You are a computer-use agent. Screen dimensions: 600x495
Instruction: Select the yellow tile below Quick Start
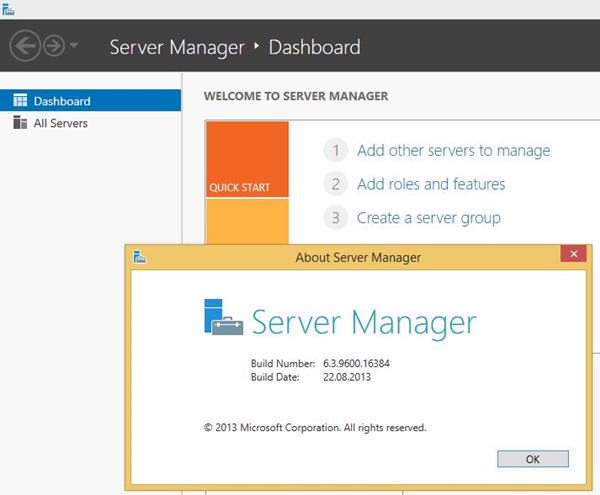pyautogui.click(x=247, y=220)
